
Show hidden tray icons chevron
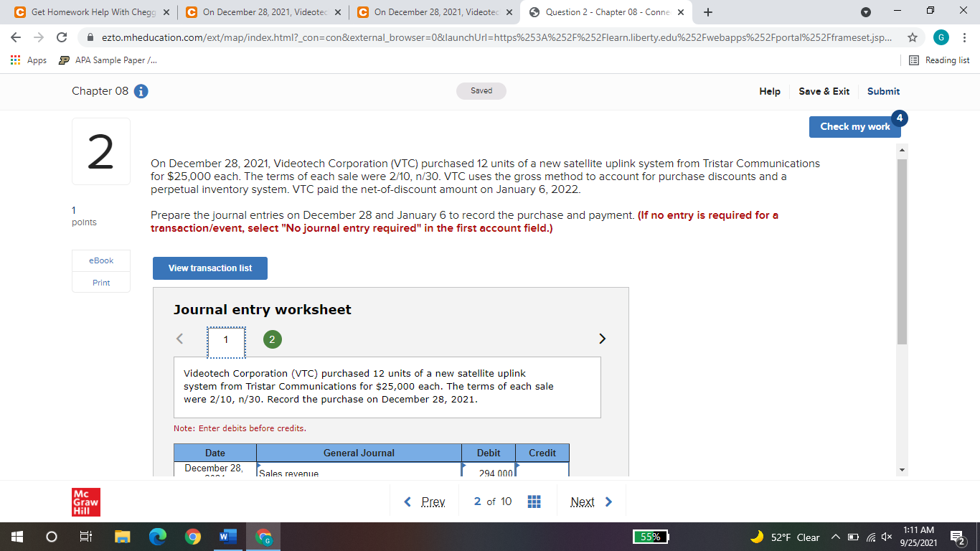[x=836, y=537]
